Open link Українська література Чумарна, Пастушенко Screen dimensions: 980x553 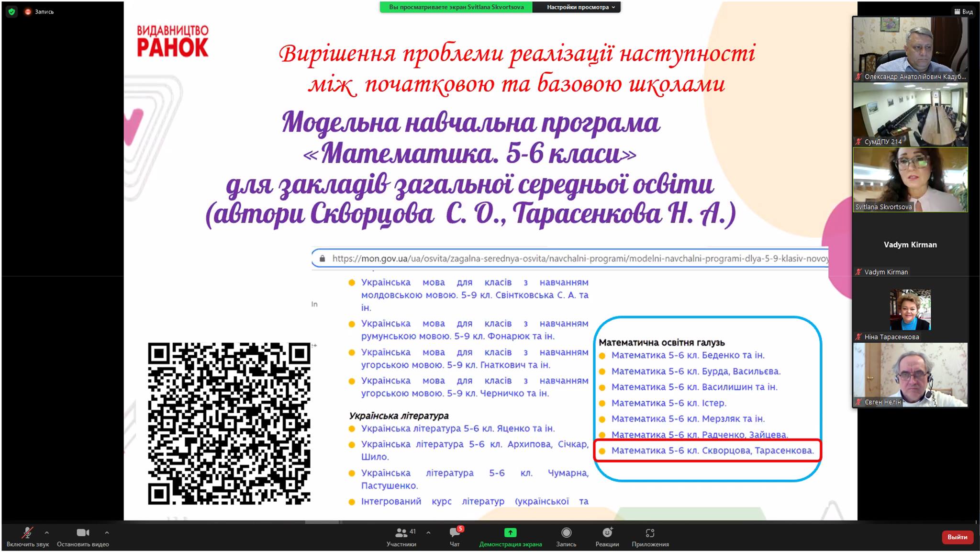(475, 479)
